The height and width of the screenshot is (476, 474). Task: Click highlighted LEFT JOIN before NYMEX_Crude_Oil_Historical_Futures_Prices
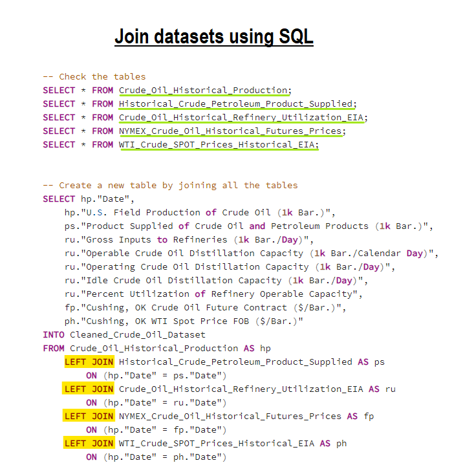click(89, 416)
